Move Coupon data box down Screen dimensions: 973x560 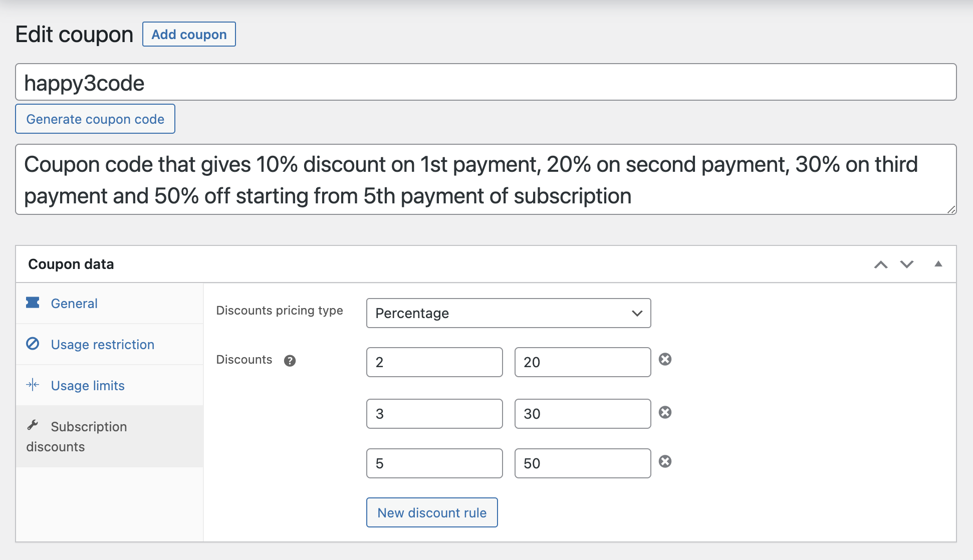tap(906, 264)
